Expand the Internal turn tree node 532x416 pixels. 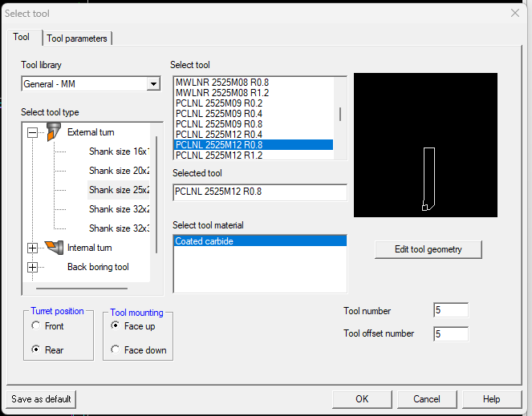(32, 248)
